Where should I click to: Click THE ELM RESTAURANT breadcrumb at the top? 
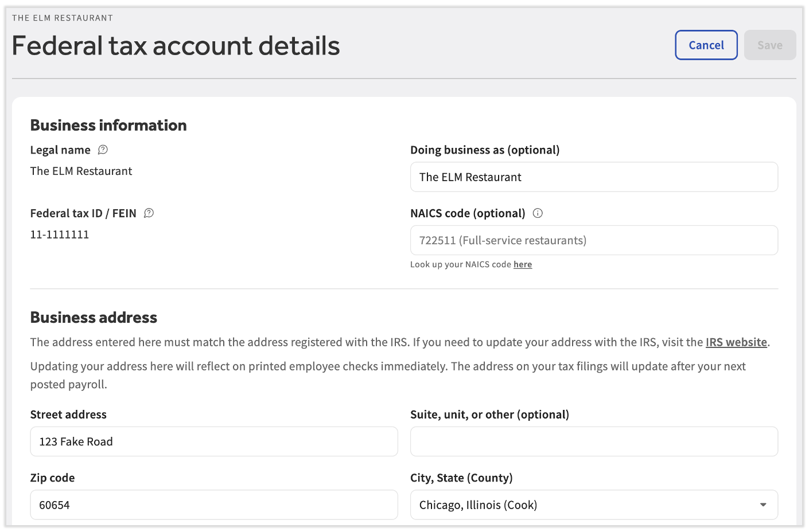63,18
